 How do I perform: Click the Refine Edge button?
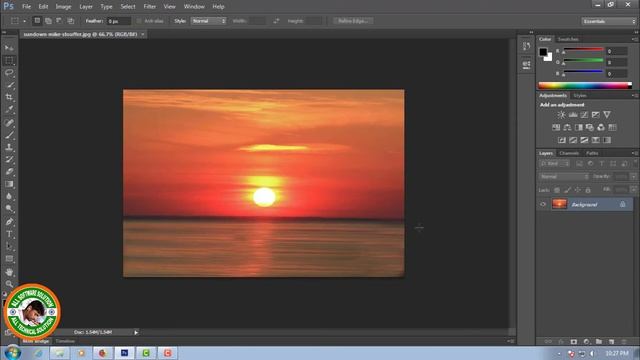coord(353,21)
